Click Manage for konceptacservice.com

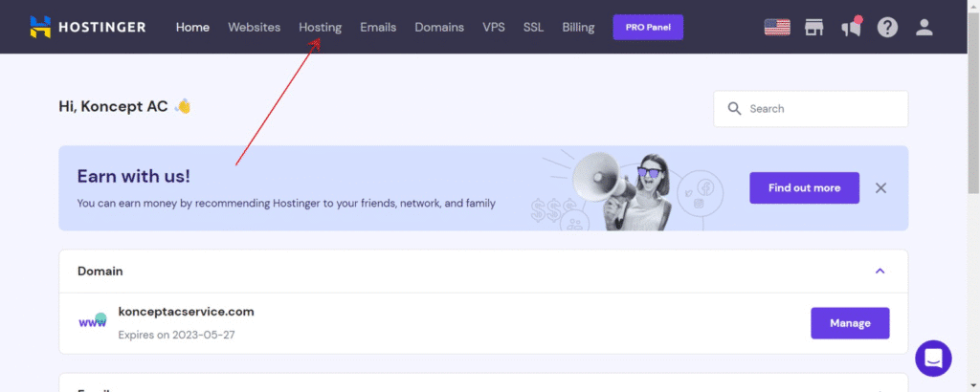(850, 323)
